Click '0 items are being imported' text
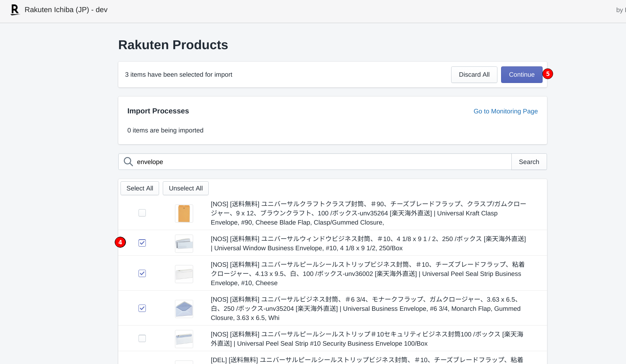 (165, 130)
